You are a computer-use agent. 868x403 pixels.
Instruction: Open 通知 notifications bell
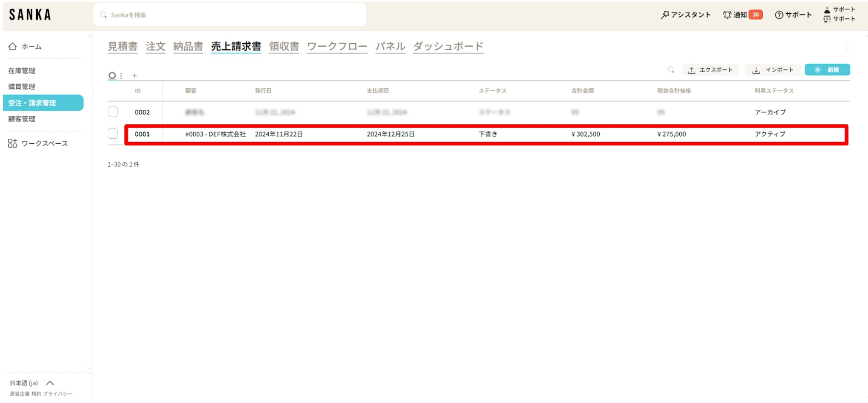pos(742,15)
